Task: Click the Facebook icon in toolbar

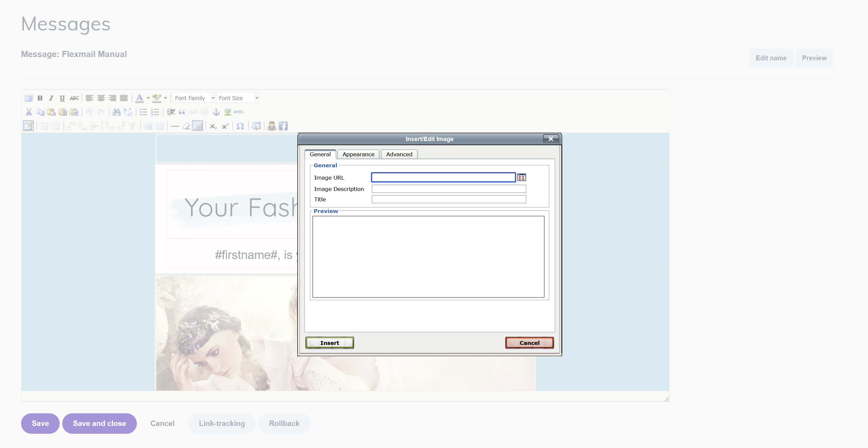Action: (x=283, y=126)
